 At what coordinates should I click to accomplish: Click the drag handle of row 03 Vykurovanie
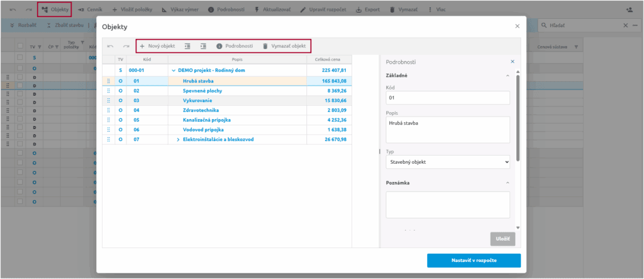coord(109,100)
